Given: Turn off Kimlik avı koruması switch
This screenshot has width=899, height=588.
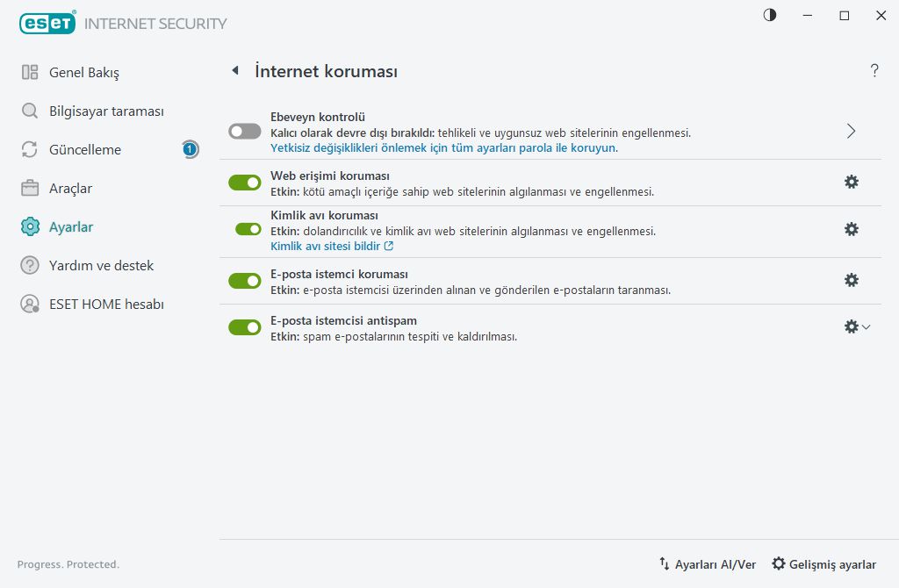Looking at the screenshot, I should point(248,229).
